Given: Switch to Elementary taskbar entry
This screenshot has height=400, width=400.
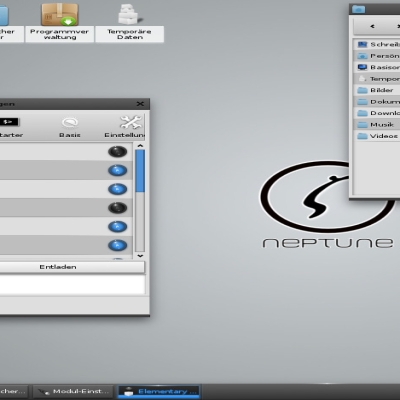Looking at the screenshot, I should click(x=159, y=391).
